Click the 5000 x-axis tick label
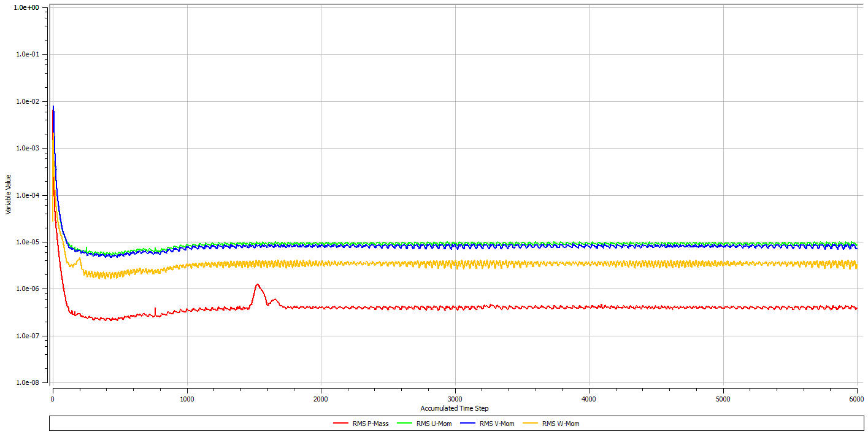868x434 pixels. tap(723, 398)
